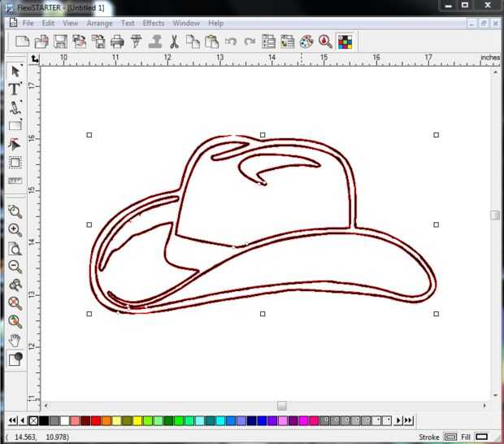This screenshot has height=444, width=504.
Task: Open the Cut/Plot toolbar icon
Action: [x=136, y=41]
